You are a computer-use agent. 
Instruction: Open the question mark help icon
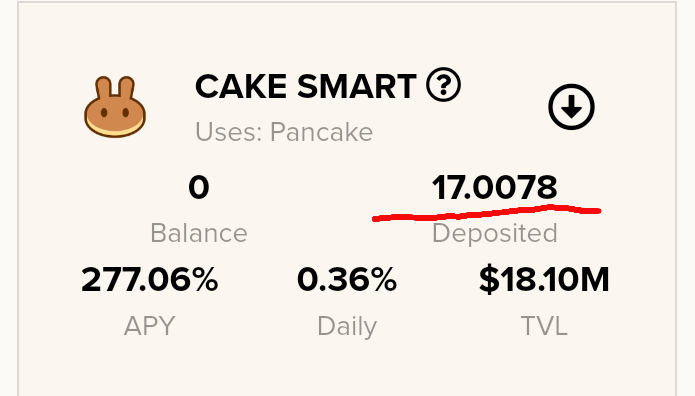pos(443,84)
